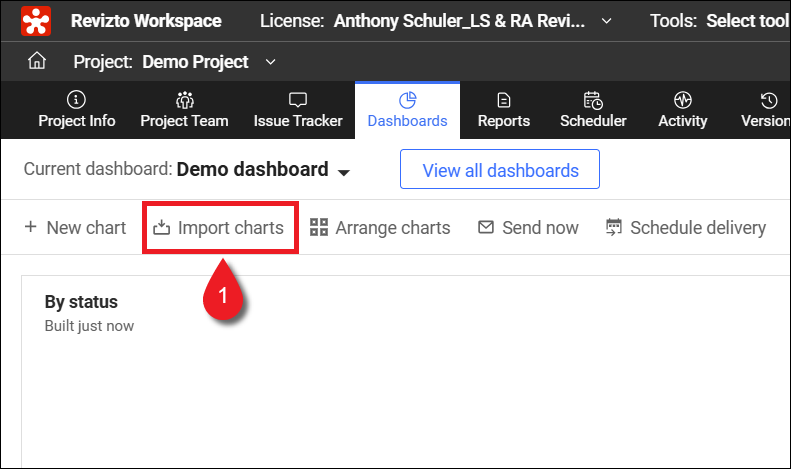
Task: Click the home icon beside Project
Action: (37, 62)
